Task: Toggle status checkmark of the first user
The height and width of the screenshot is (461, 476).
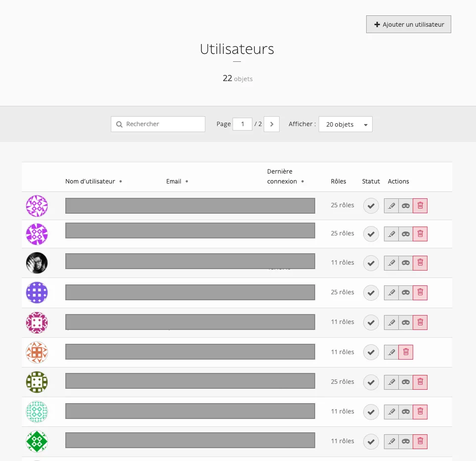Action: click(371, 206)
